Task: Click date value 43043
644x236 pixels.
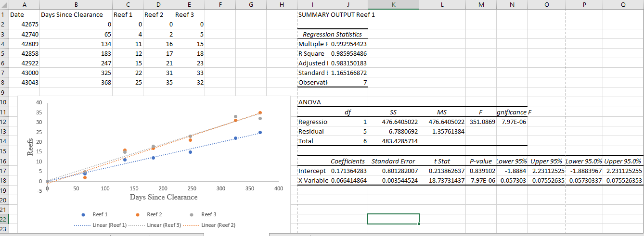Action: point(24,83)
